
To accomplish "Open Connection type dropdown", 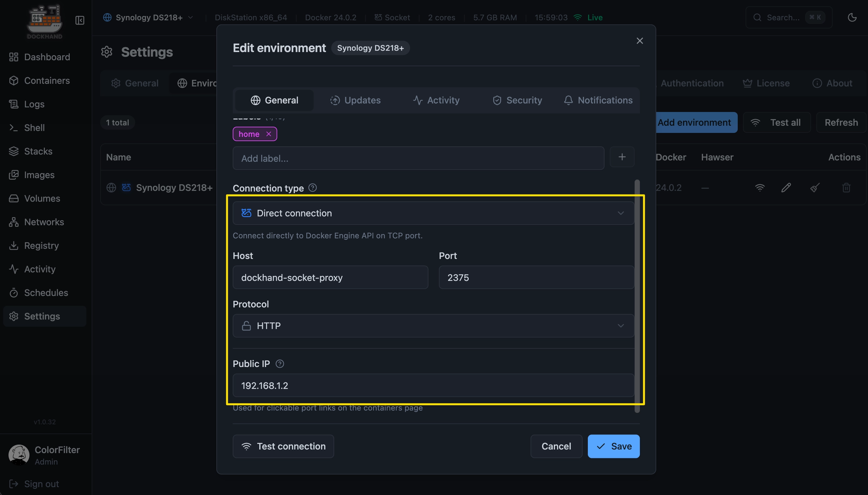I will pos(433,213).
